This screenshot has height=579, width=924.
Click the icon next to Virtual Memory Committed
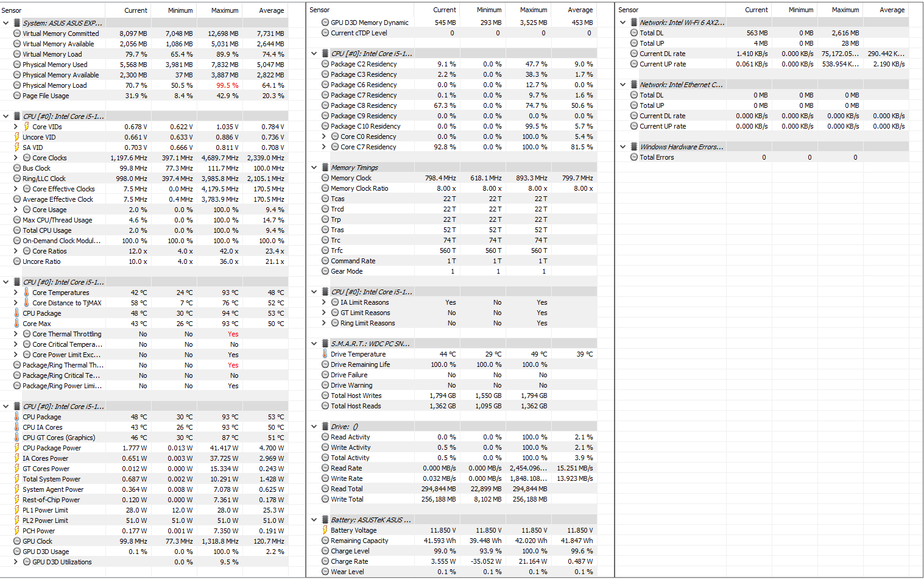coord(17,34)
